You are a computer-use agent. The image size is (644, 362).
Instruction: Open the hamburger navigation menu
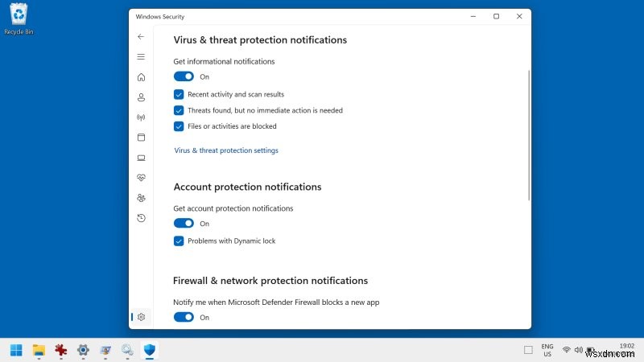(141, 56)
